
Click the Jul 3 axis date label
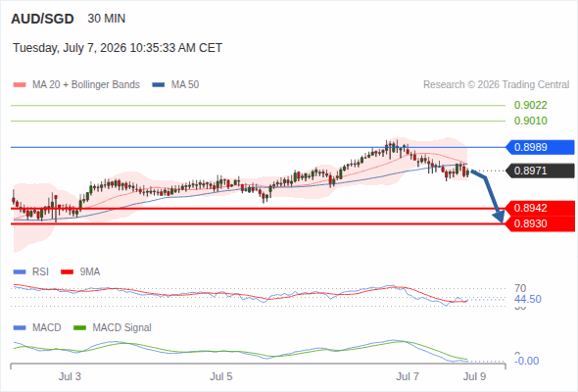(x=70, y=376)
